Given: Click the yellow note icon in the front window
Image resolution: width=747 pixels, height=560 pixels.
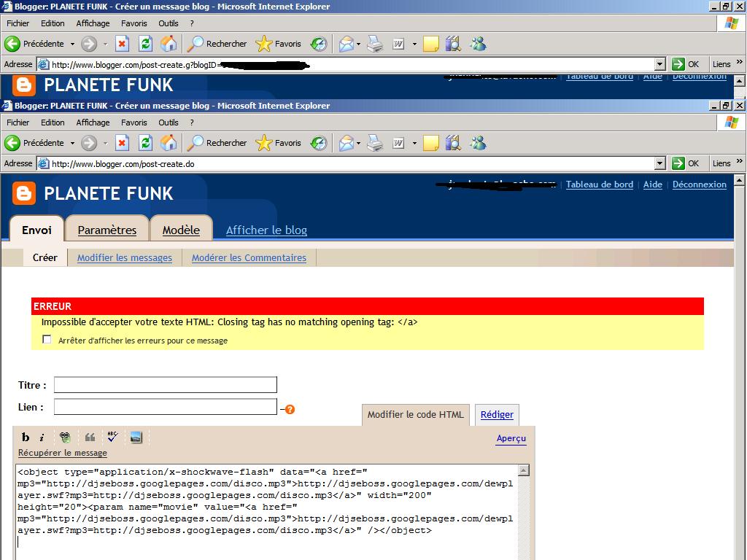Looking at the screenshot, I should click(430, 143).
